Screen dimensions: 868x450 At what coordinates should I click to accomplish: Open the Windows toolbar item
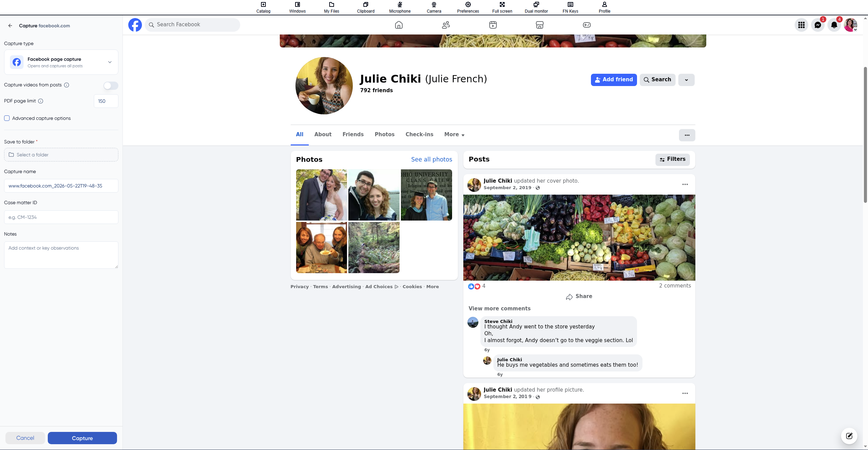pos(297,7)
